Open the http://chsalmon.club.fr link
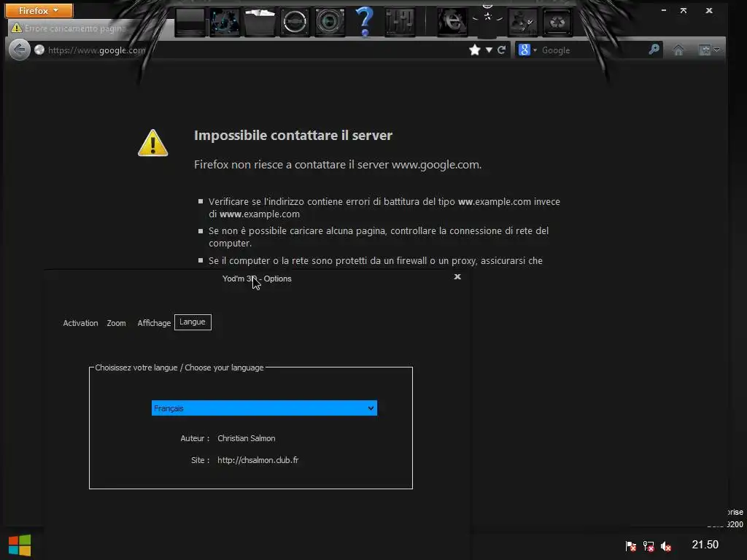747x560 pixels. (258, 460)
